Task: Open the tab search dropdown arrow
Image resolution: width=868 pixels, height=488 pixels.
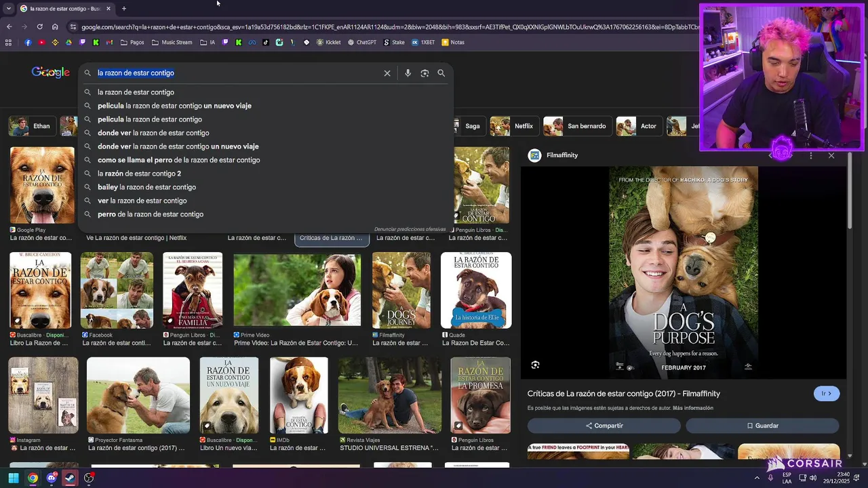Action: [8, 8]
